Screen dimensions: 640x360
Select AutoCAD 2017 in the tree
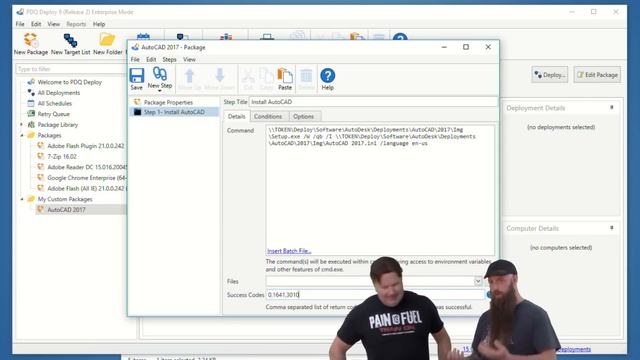[66, 210]
